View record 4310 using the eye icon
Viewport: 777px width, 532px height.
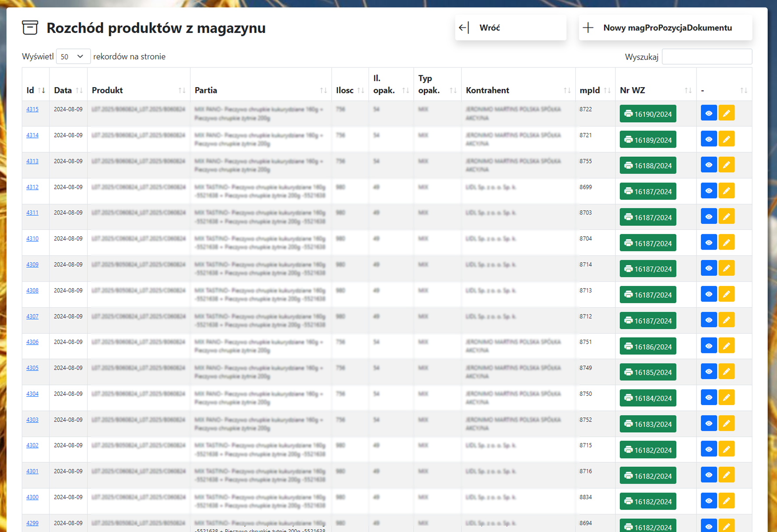click(708, 243)
